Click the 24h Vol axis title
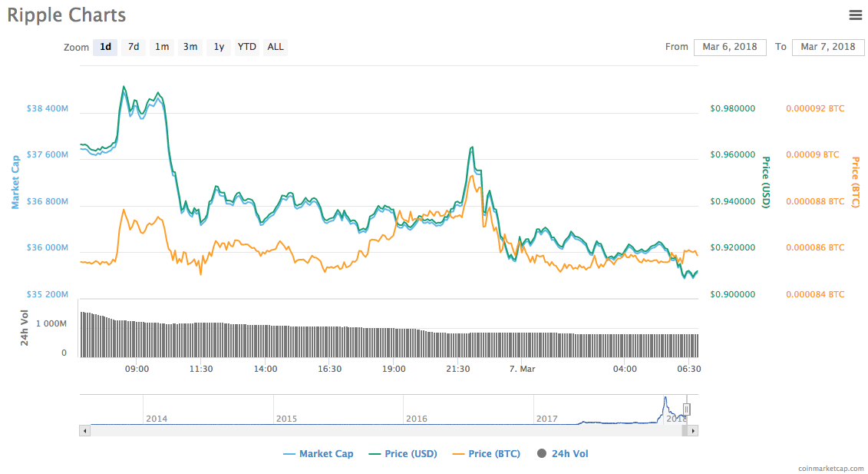The width and height of the screenshot is (868, 474). click(x=25, y=327)
